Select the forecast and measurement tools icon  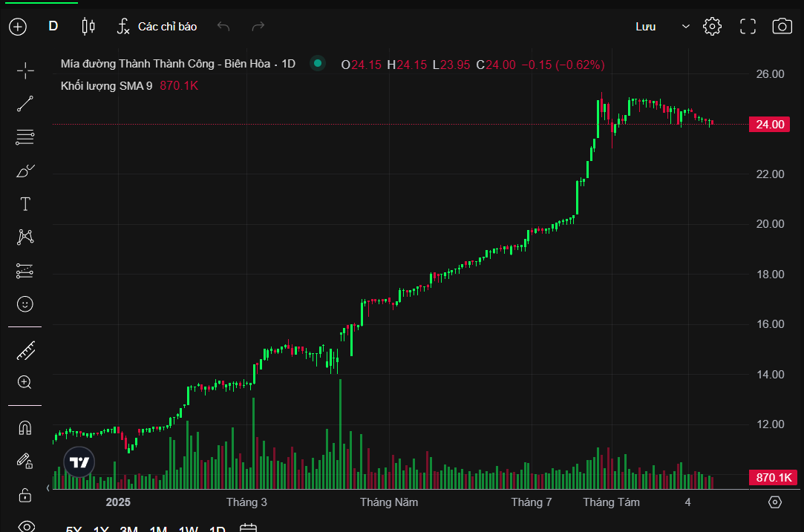25,271
